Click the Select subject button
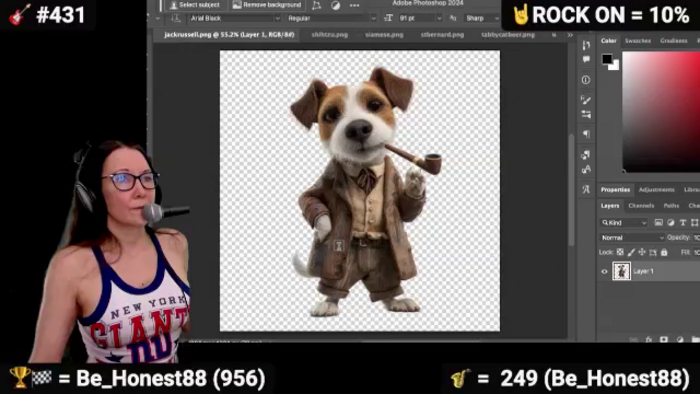The height and width of the screenshot is (394, 700). click(x=195, y=5)
